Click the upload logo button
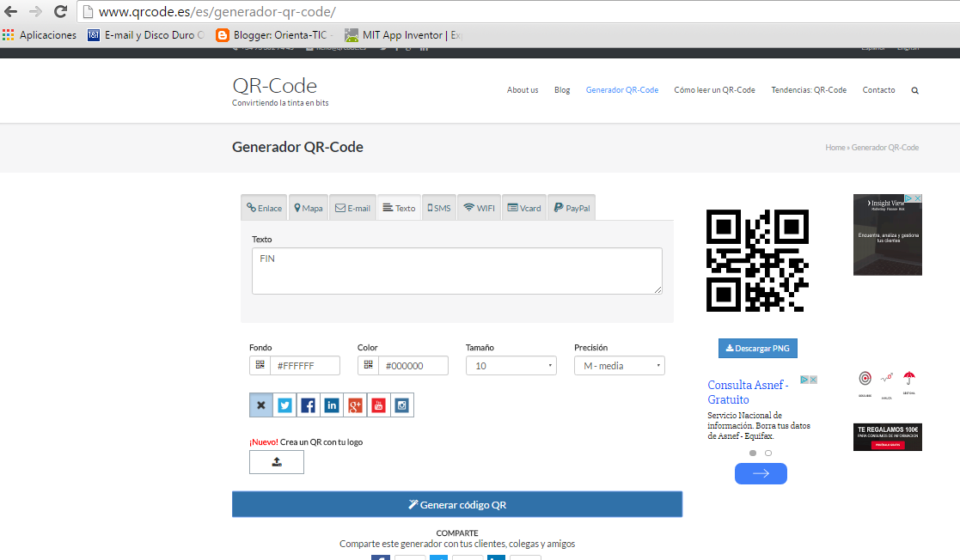Screen dimensions: 960x560 [277, 462]
